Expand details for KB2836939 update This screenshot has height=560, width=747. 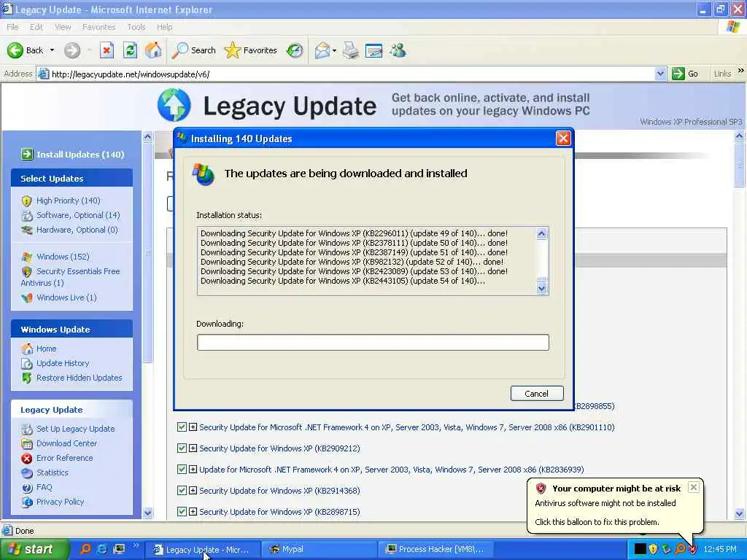click(x=193, y=469)
